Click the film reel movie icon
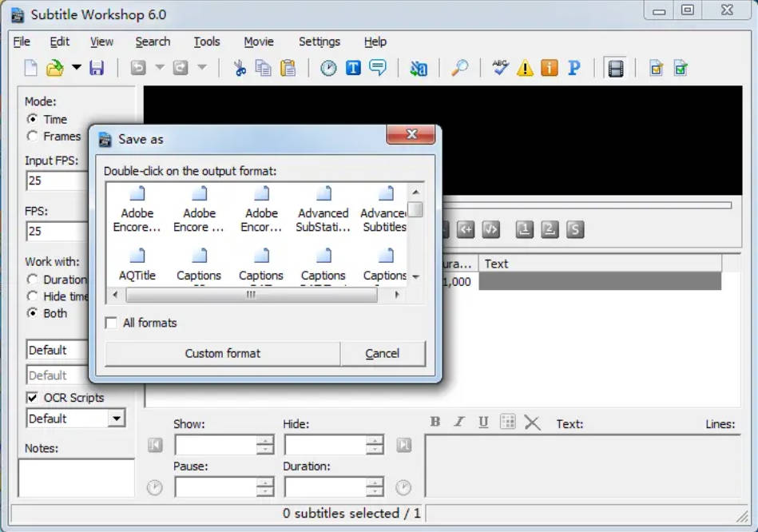758x532 pixels. click(614, 68)
